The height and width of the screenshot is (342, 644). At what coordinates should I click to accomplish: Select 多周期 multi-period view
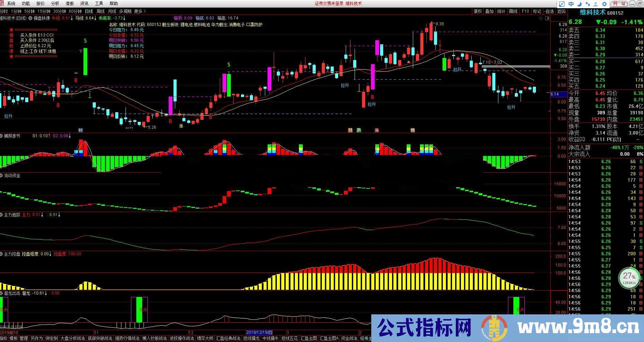click(x=125, y=11)
